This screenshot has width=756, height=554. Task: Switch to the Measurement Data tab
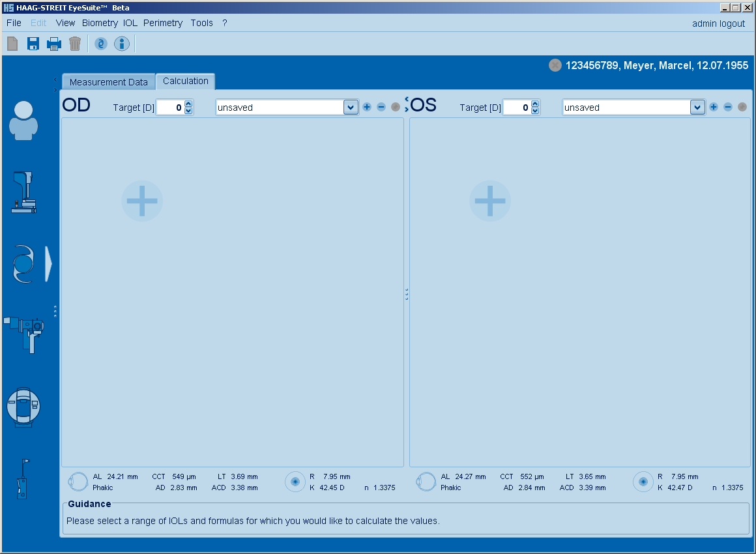tap(109, 82)
